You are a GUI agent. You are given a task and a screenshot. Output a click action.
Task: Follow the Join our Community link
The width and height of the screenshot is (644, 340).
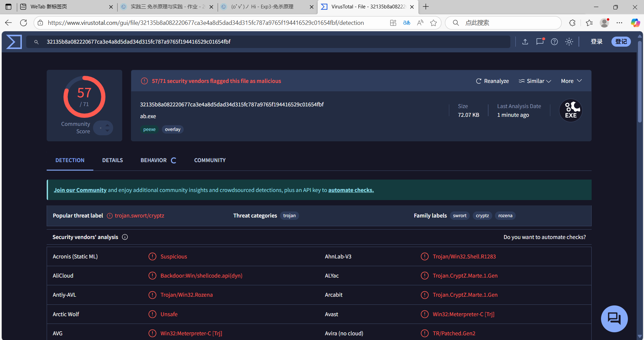[80, 190]
